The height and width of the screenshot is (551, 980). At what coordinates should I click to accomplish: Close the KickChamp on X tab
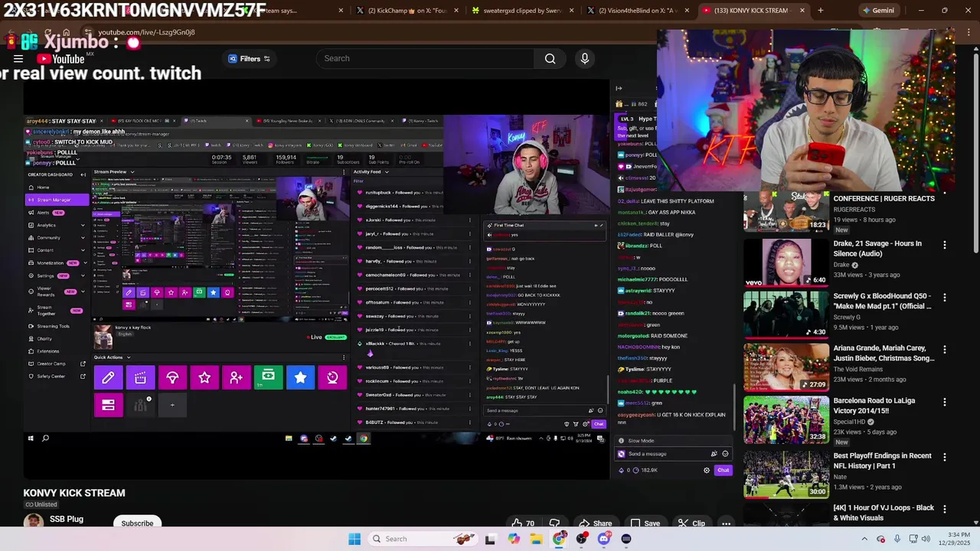coord(456,11)
